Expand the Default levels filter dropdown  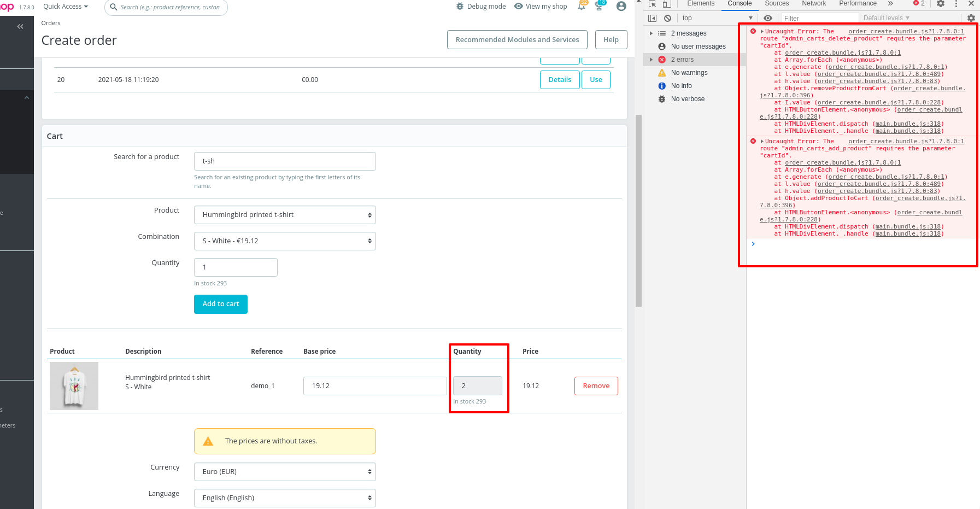885,18
